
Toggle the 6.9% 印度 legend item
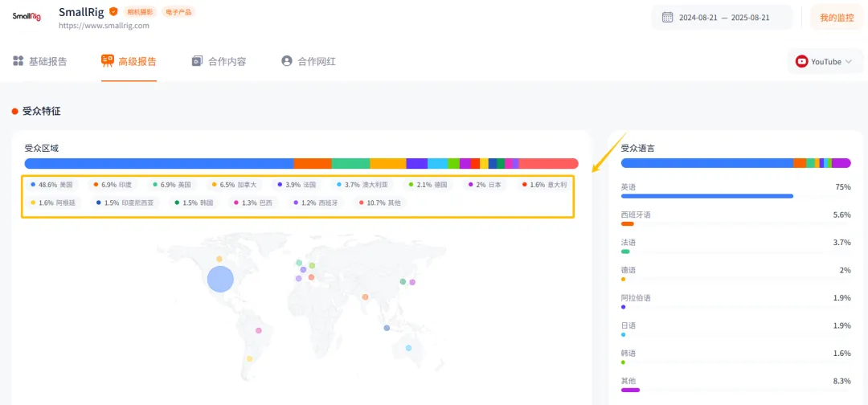[x=112, y=185]
